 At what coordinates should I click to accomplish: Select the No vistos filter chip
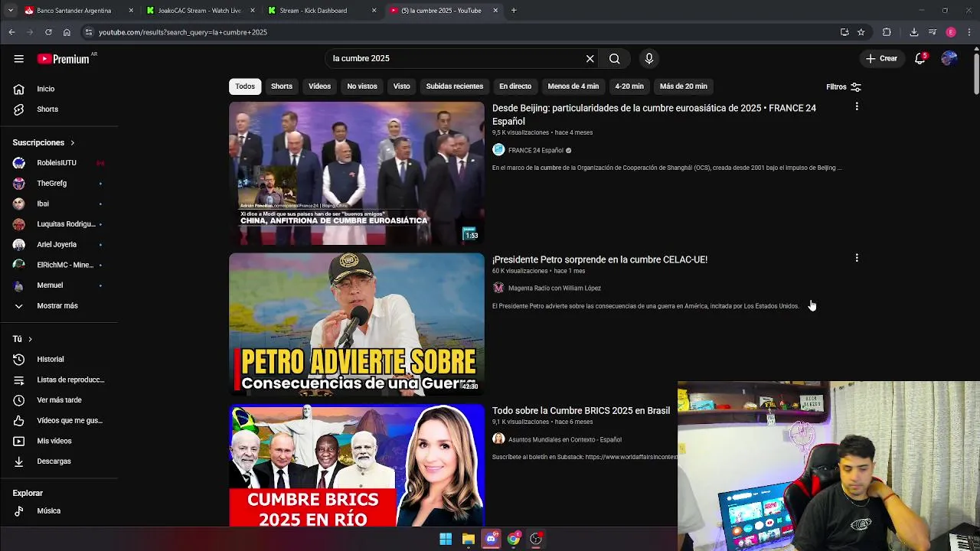click(362, 86)
